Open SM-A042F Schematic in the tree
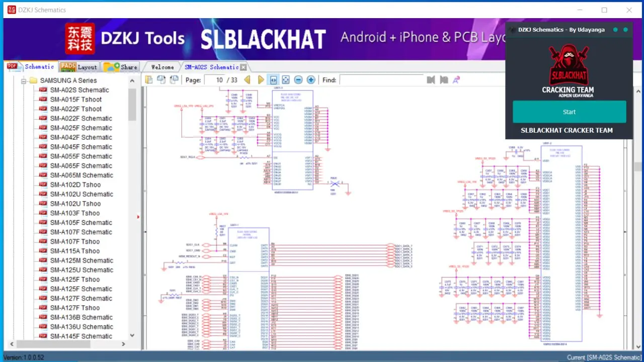The height and width of the screenshot is (362, 644). 81,137
